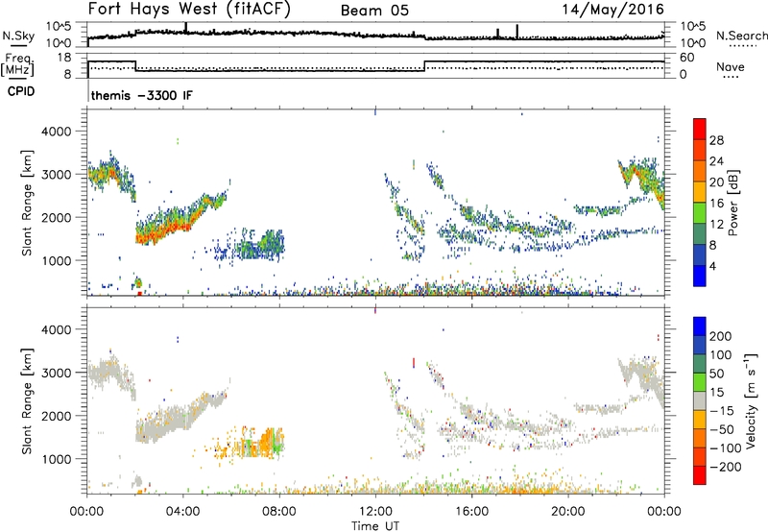Click the "Time UT" axis label

(375, 526)
